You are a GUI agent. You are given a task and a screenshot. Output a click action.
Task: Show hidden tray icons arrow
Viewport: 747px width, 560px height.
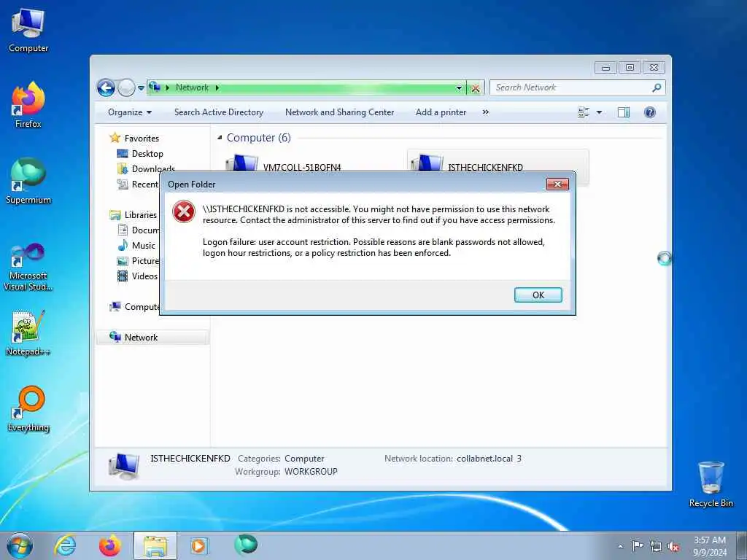[620, 547]
